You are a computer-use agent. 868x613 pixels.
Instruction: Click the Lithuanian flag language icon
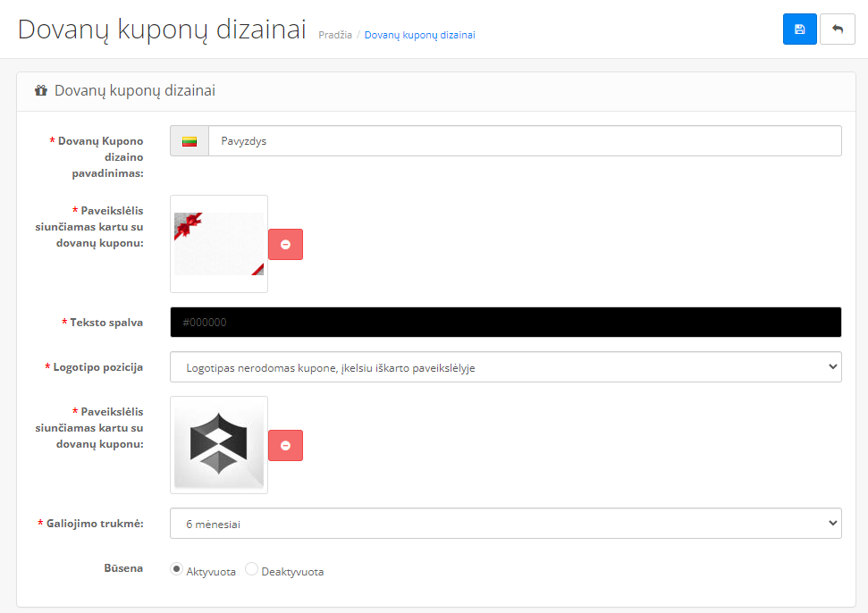(x=190, y=141)
